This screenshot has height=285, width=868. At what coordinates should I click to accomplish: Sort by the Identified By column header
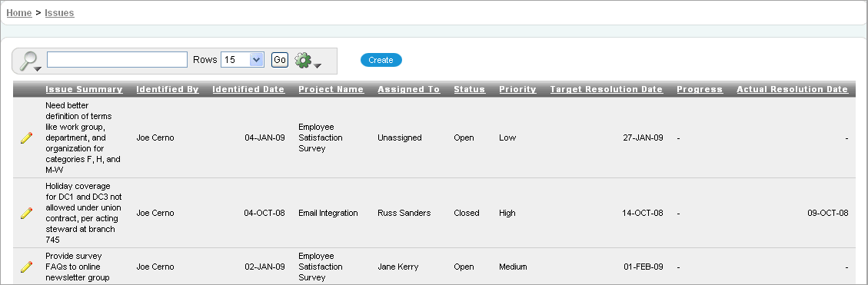[x=168, y=89]
